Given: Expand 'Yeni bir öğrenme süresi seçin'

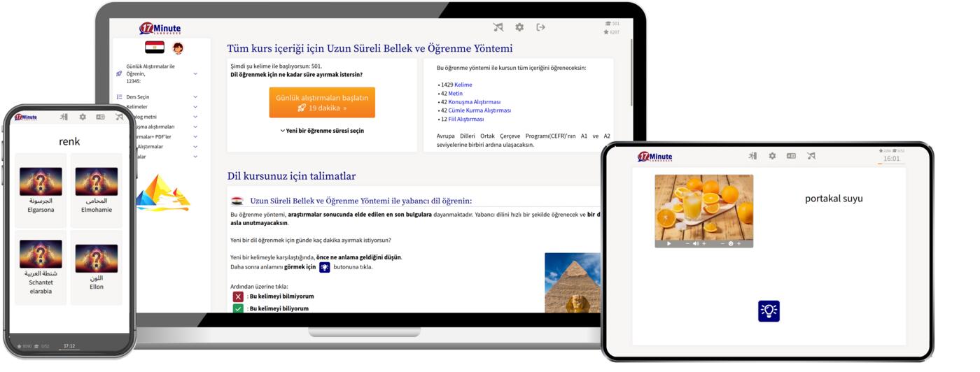Looking at the screenshot, I should click(x=322, y=131).
